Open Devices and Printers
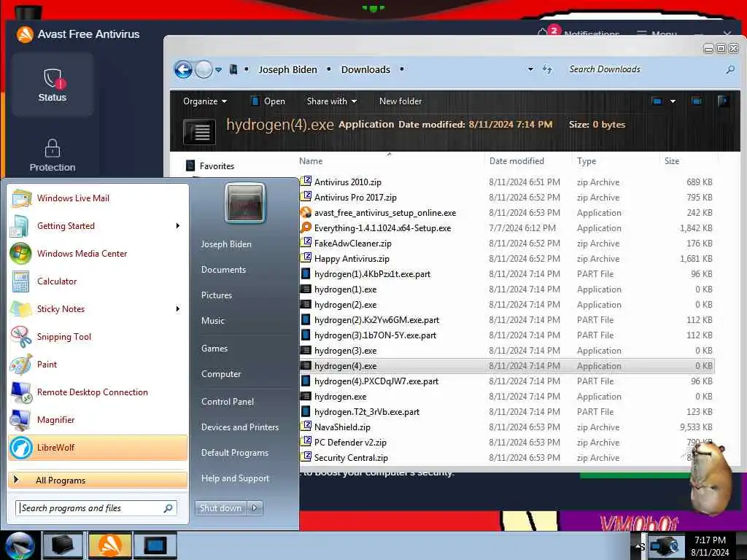This screenshot has width=747, height=560. (239, 427)
